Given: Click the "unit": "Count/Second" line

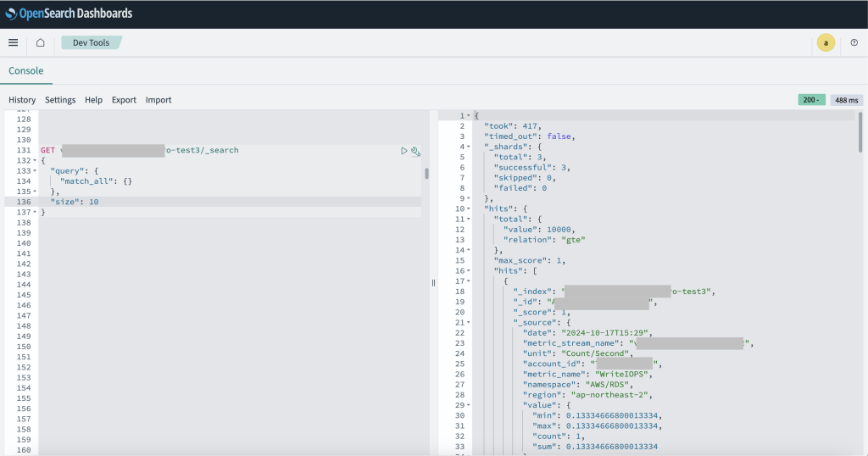Looking at the screenshot, I should pos(578,353).
